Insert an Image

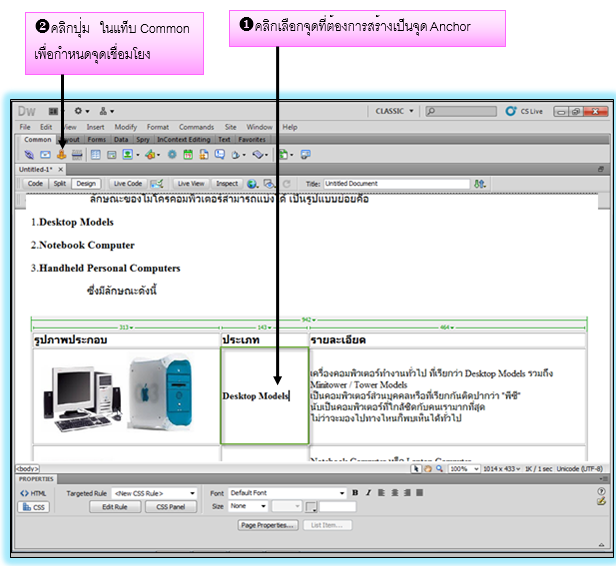coord(128,154)
